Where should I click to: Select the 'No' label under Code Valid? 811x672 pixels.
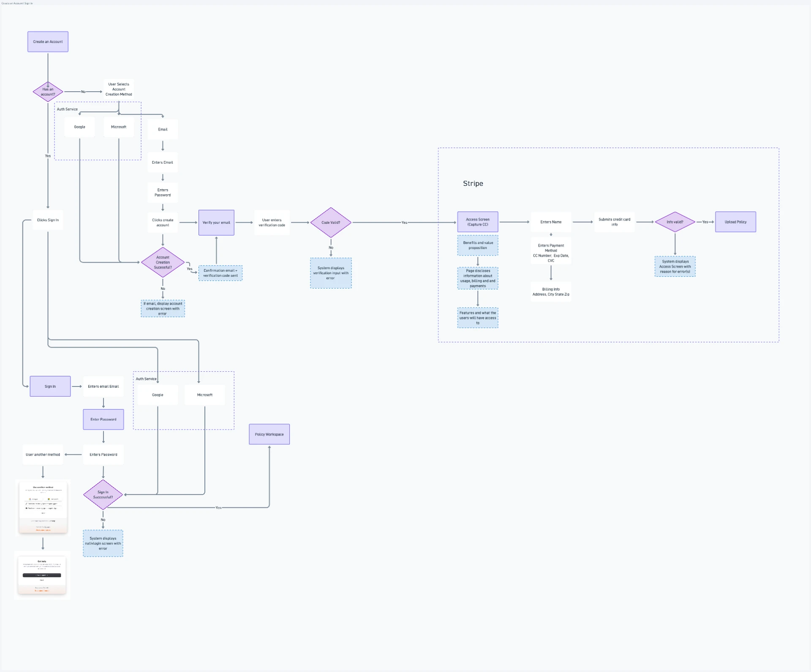[331, 248]
